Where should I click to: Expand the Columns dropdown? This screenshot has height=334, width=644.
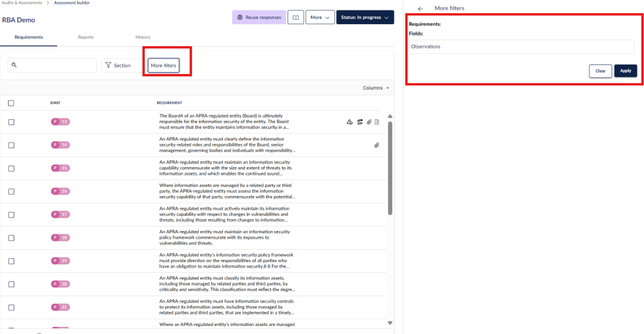(376, 88)
